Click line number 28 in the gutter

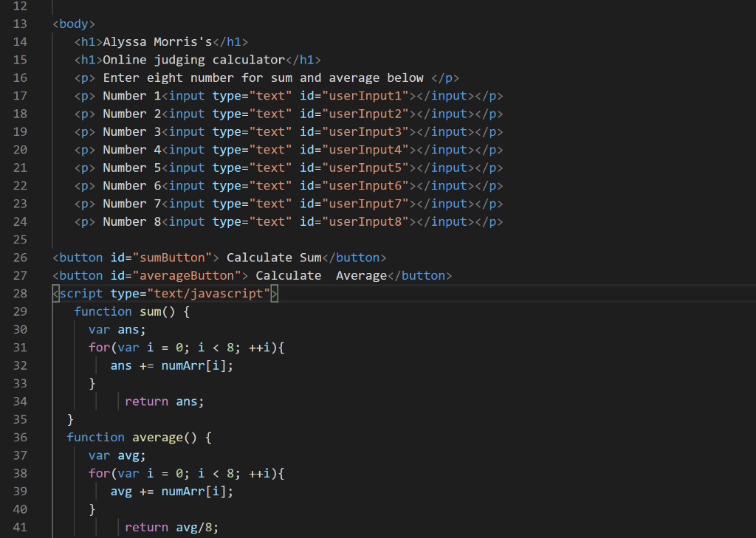point(20,293)
